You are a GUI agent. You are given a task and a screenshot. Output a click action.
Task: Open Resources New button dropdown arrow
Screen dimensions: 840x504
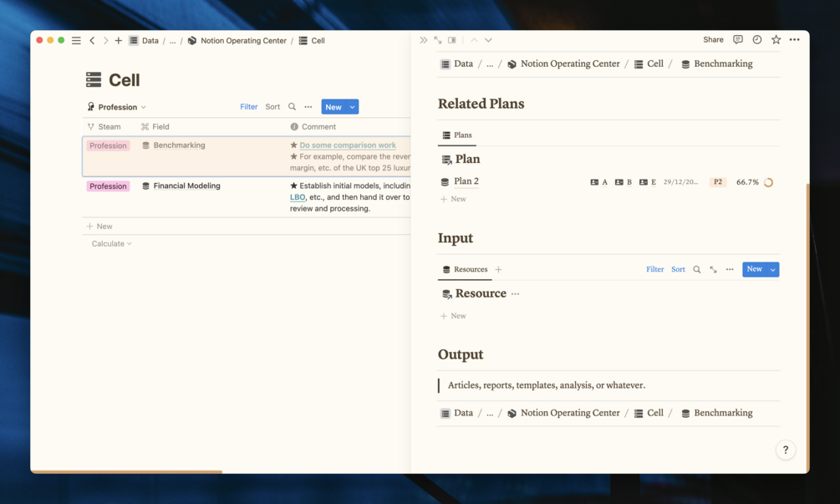(773, 269)
